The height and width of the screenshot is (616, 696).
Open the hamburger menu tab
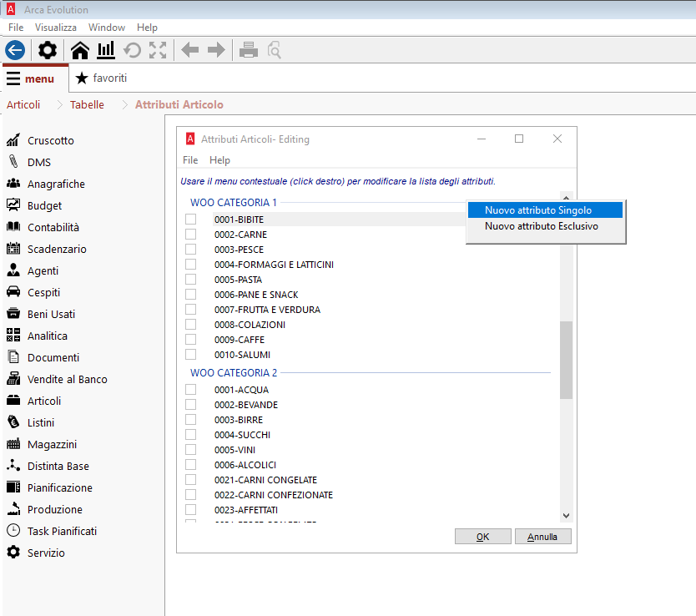point(30,78)
